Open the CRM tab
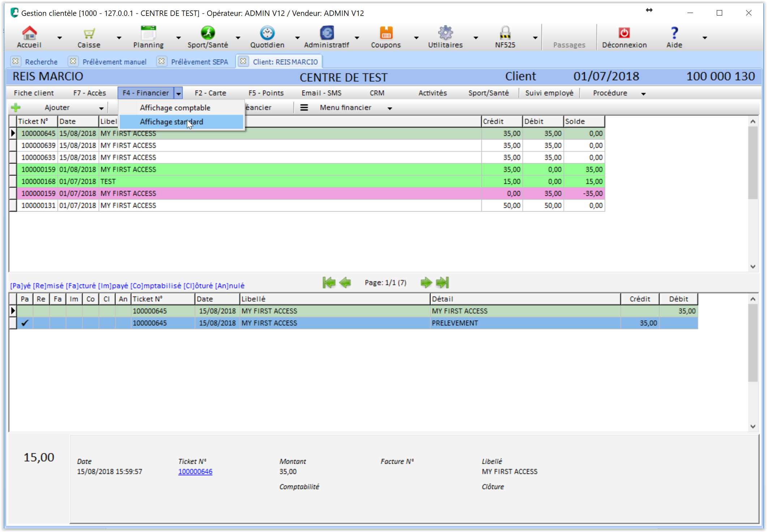Image resolution: width=767 pixels, height=532 pixels. [377, 93]
